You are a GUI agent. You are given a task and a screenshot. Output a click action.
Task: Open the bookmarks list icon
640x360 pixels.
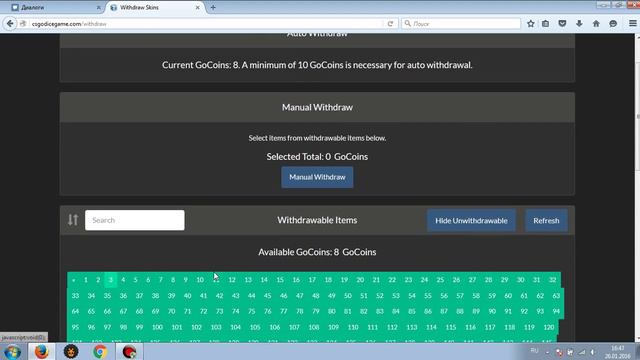(546, 24)
